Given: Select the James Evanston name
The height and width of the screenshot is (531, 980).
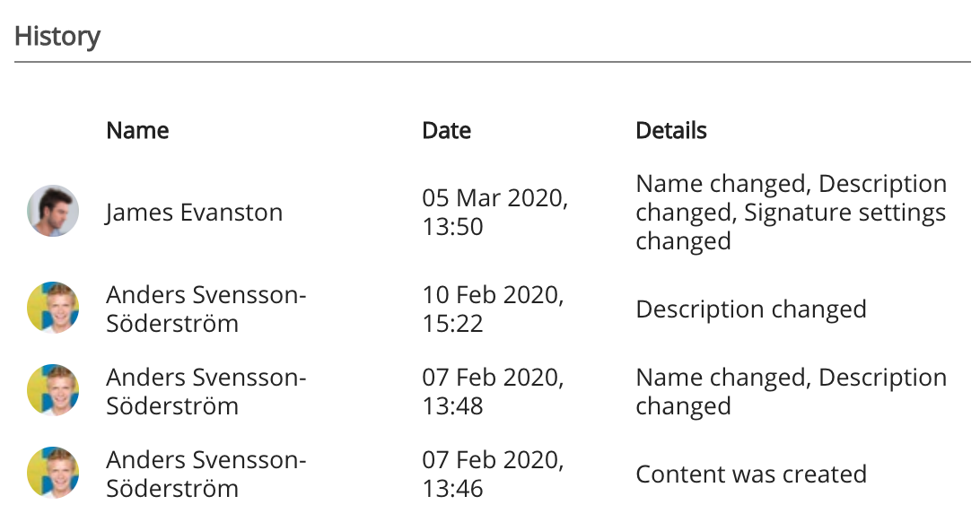Looking at the screenshot, I should point(194,213).
